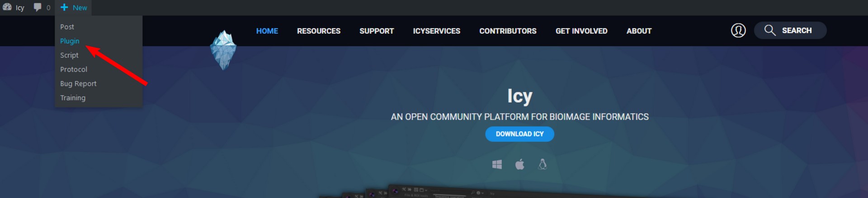
Task: Open the user account profile icon
Action: point(738,30)
